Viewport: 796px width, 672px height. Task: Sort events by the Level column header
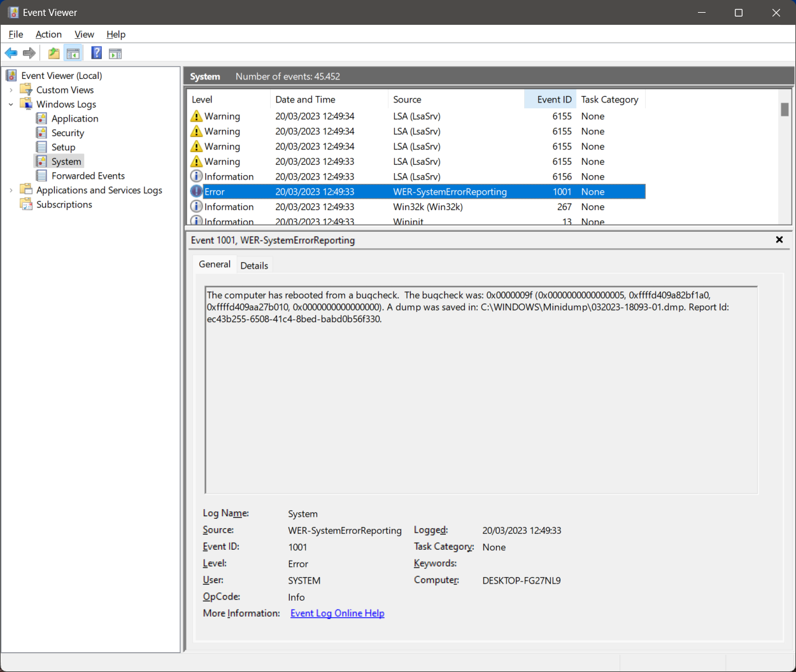[229, 99]
